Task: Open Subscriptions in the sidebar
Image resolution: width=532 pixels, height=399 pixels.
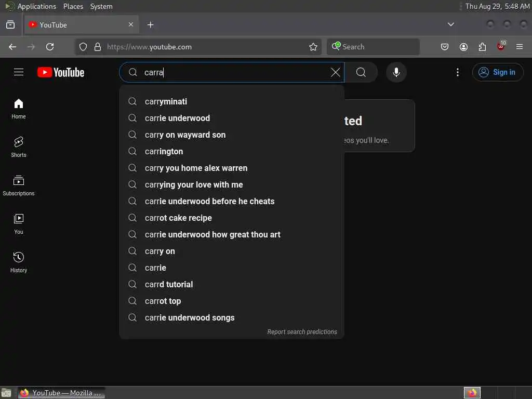Action: [19, 185]
